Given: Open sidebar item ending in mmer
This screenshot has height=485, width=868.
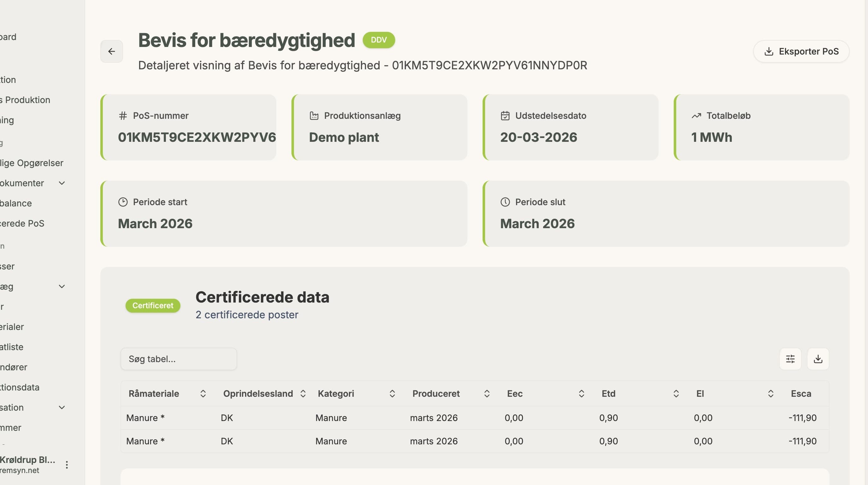Looking at the screenshot, I should [11, 428].
